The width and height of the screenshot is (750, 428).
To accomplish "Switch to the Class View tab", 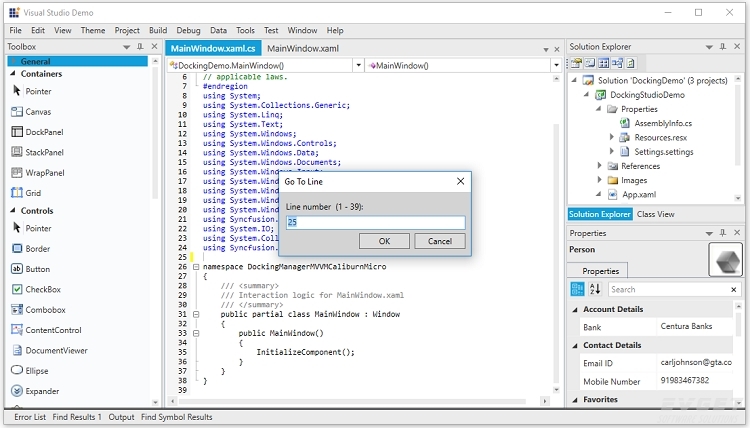I will click(x=656, y=214).
